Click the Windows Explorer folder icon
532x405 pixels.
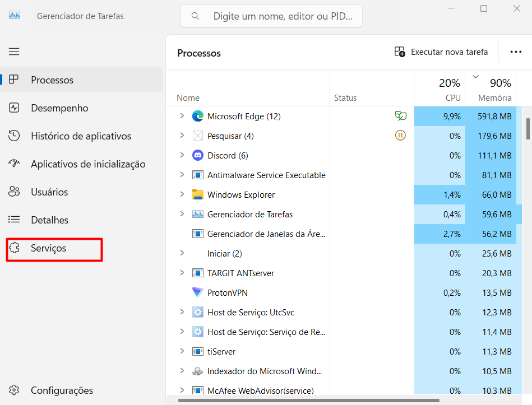[x=198, y=194]
